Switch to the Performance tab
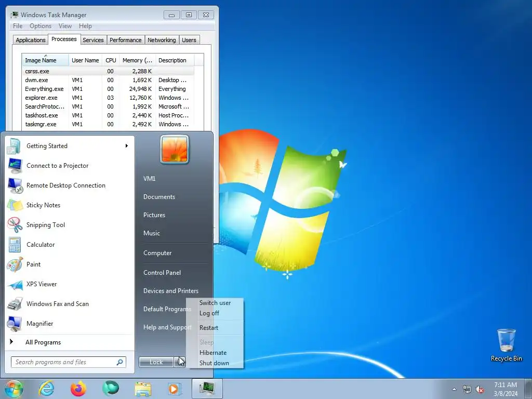The width and height of the screenshot is (532, 399). (126, 40)
